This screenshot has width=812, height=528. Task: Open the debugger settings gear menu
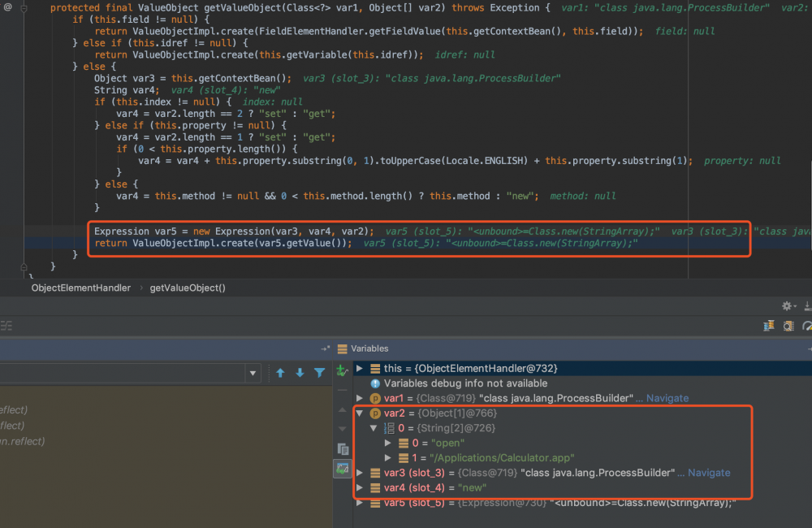[x=787, y=305]
